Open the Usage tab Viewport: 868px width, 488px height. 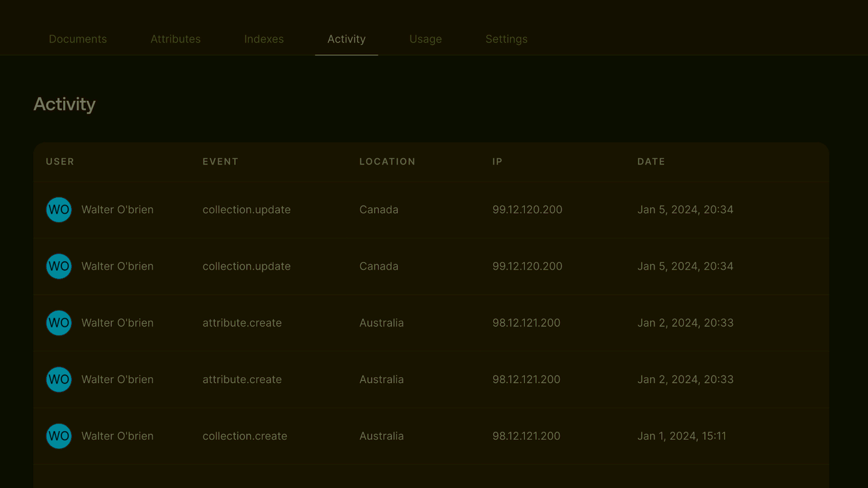(x=425, y=39)
